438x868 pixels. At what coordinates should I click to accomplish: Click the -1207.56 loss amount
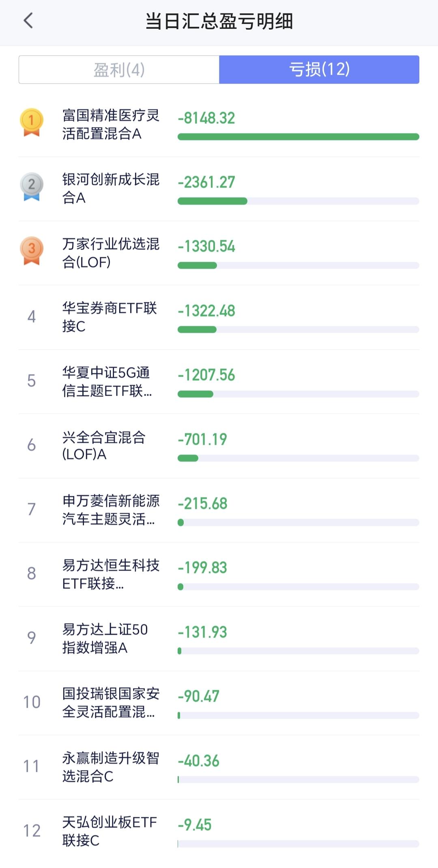coord(206,375)
